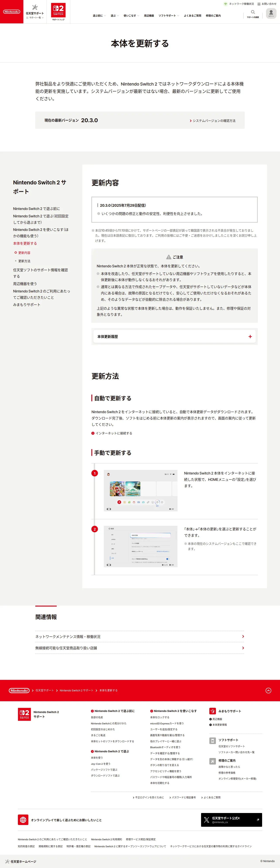Click the external link icon on the X banner

pos(258,820)
